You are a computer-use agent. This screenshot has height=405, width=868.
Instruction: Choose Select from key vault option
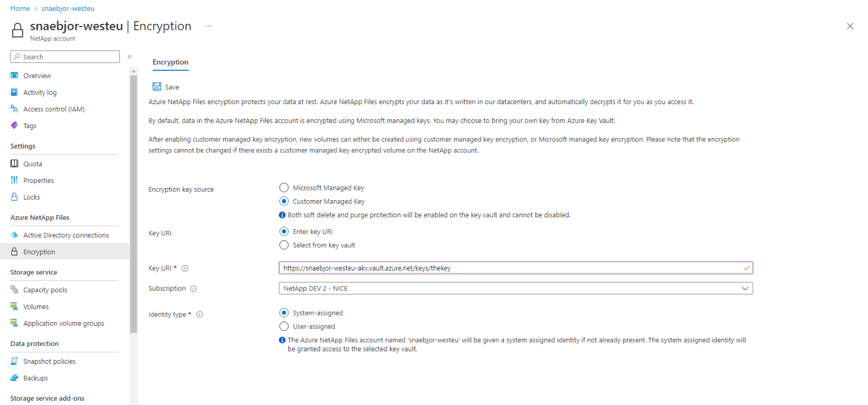coord(284,245)
